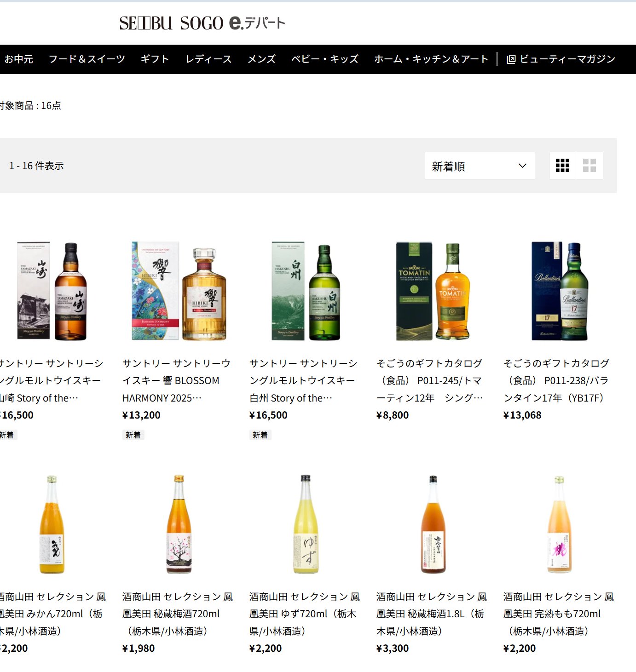
Task: Open the ベビー・キッズ menu
Action: point(325,59)
